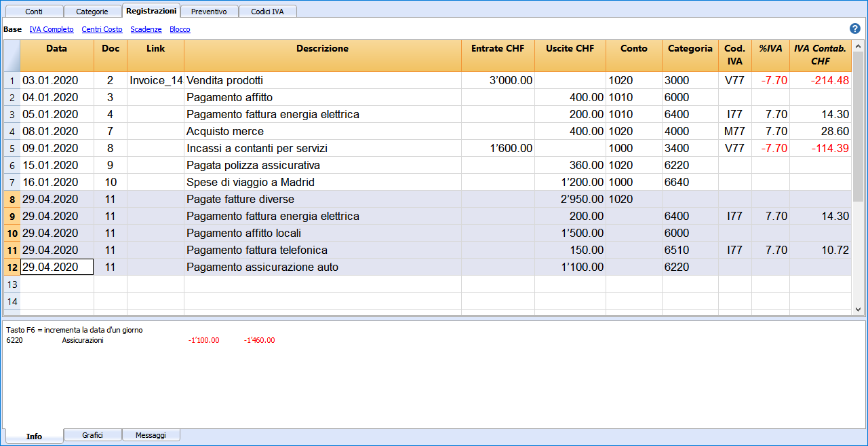Open the Preventivo tab
Screen dimensions: 868x446
[x=210, y=12]
